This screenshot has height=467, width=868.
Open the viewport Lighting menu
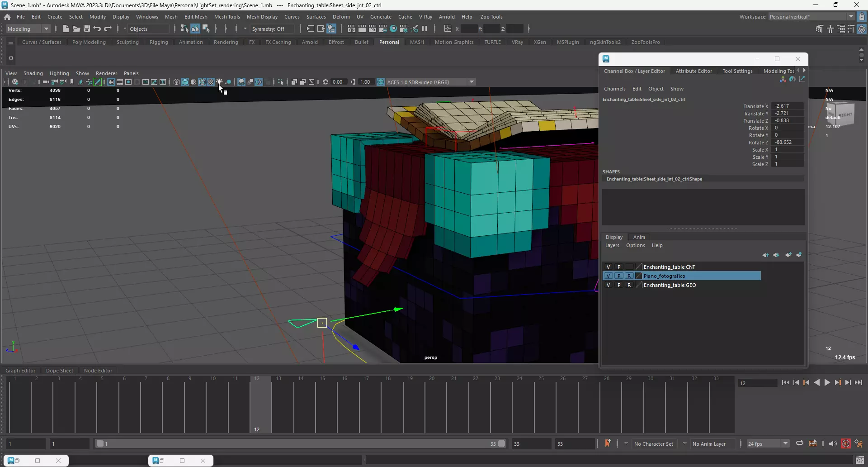pos(59,73)
